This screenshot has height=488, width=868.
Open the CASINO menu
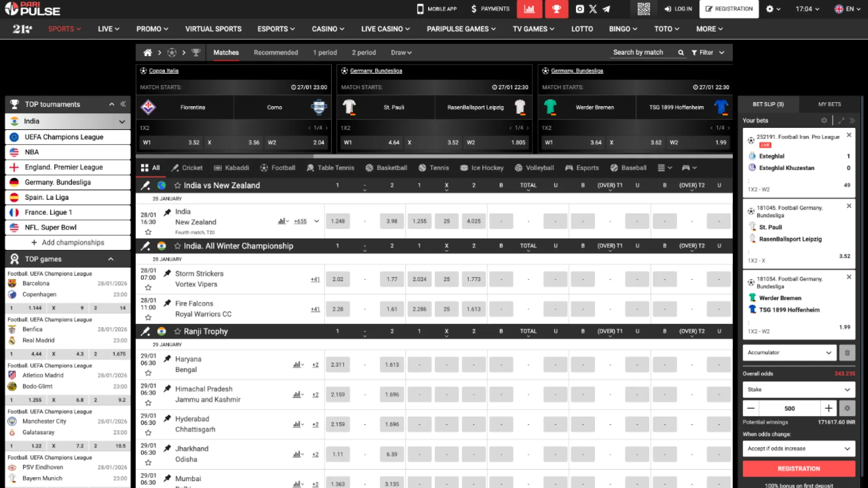pyautogui.click(x=328, y=29)
